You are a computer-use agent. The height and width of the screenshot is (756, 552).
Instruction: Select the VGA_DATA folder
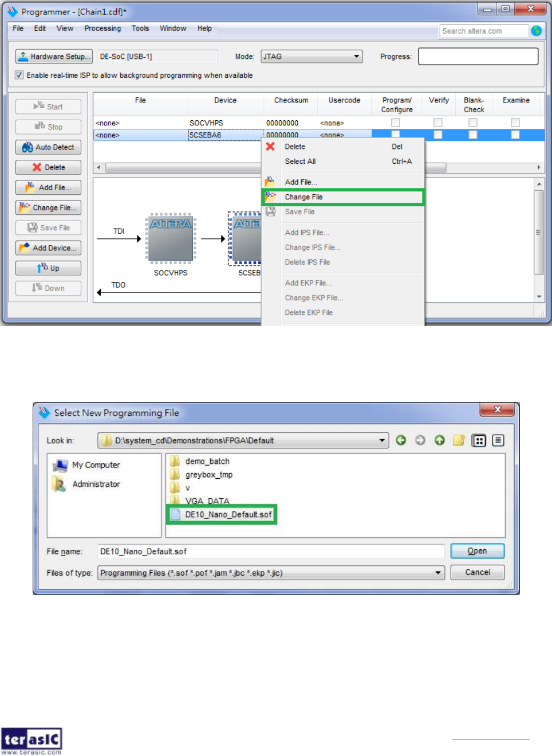coord(200,501)
